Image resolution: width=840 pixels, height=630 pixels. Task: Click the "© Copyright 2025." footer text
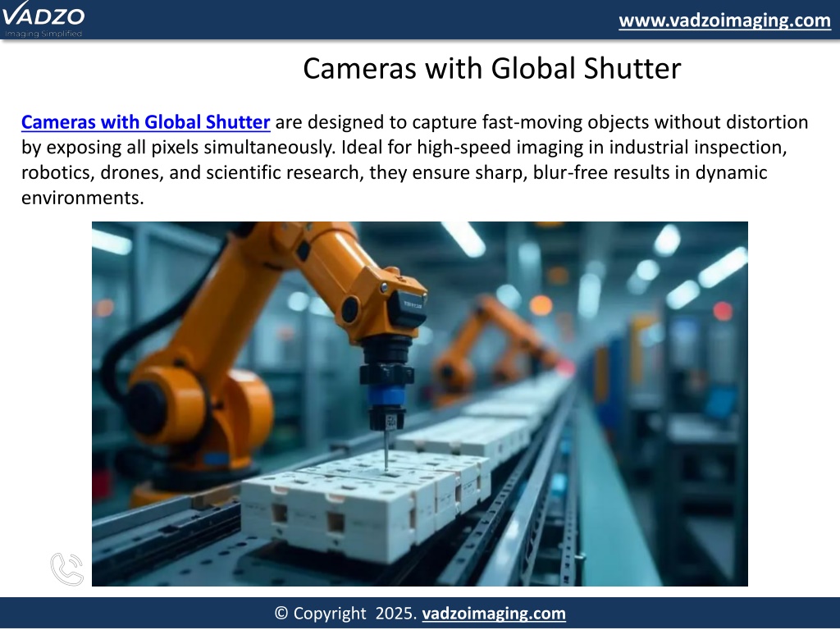345,614
